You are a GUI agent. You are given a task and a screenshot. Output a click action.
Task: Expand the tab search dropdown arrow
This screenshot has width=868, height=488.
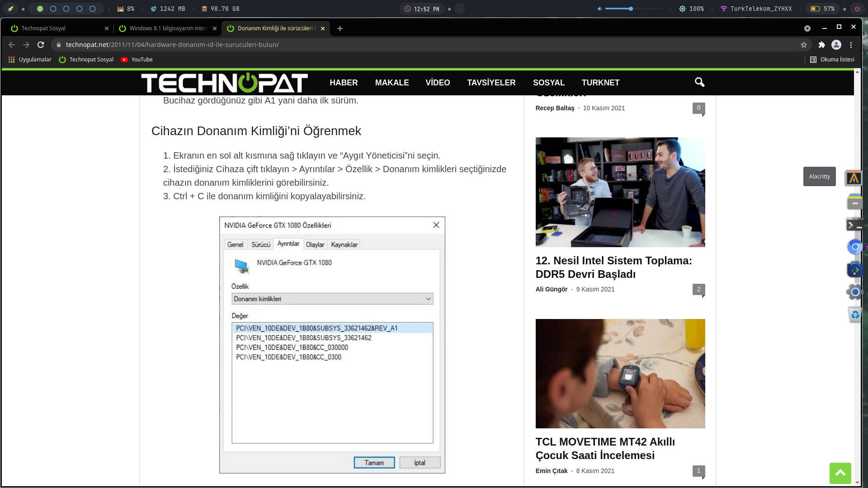pos(807,28)
